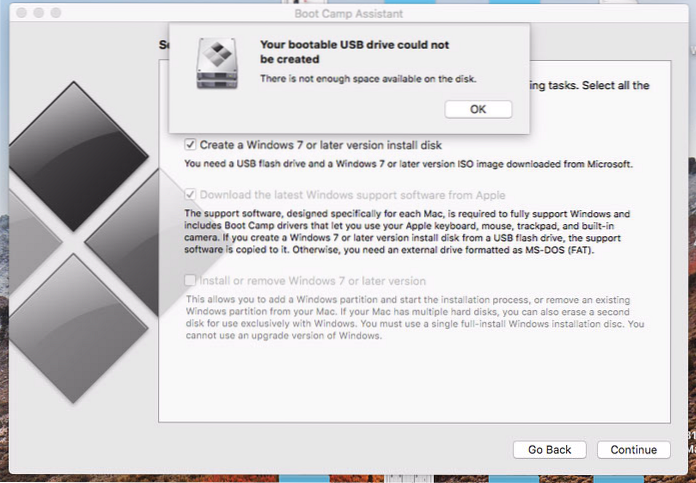
Task: Click the 'Boot Camp Assistant' window title
Action: (x=348, y=14)
